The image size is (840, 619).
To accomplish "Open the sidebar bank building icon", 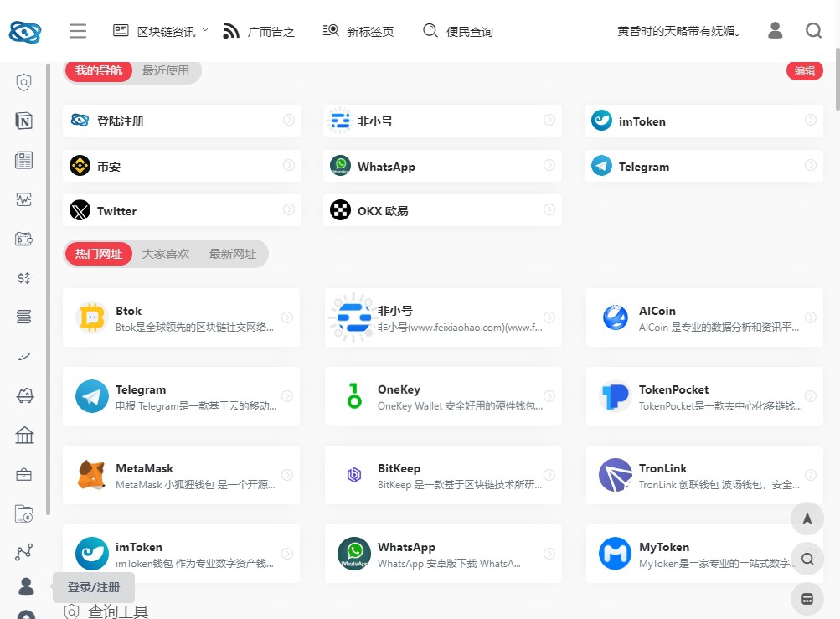I will [24, 435].
